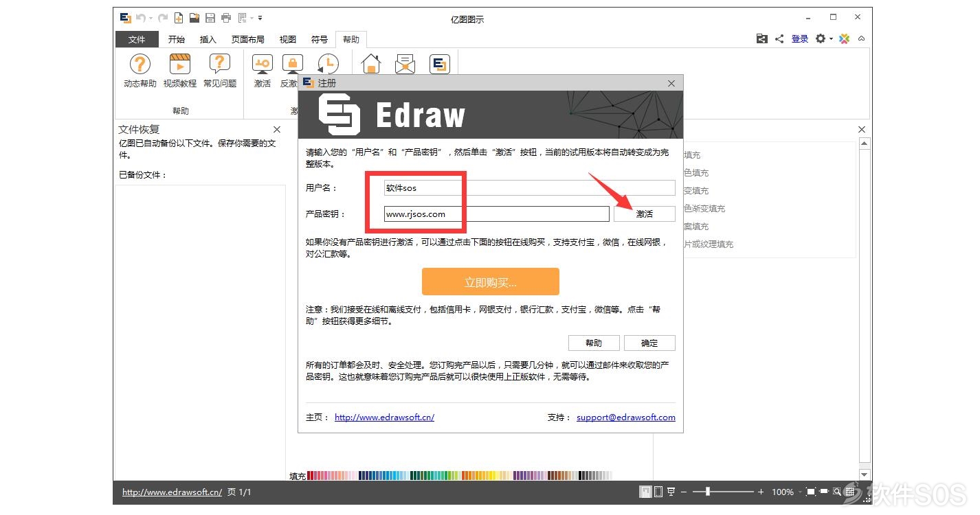
Task: Open the settings gear dropdown arrow
Action: point(832,39)
